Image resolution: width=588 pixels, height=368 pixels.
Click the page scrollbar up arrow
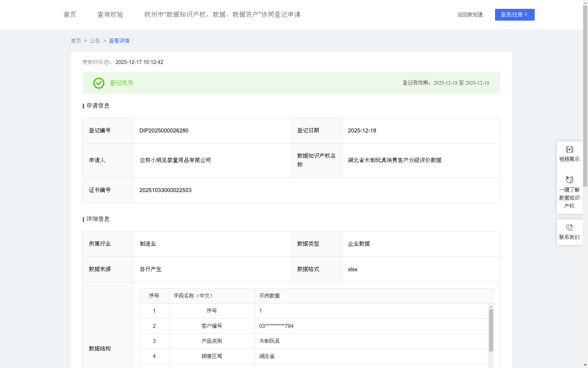click(585, 3)
